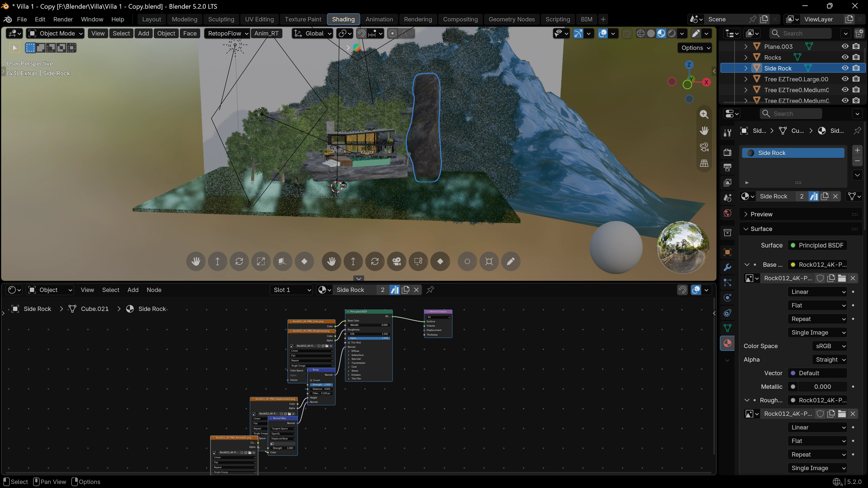This screenshot has height=488, width=868.
Task: Select the Side Rock material slot
Action: [x=793, y=153]
